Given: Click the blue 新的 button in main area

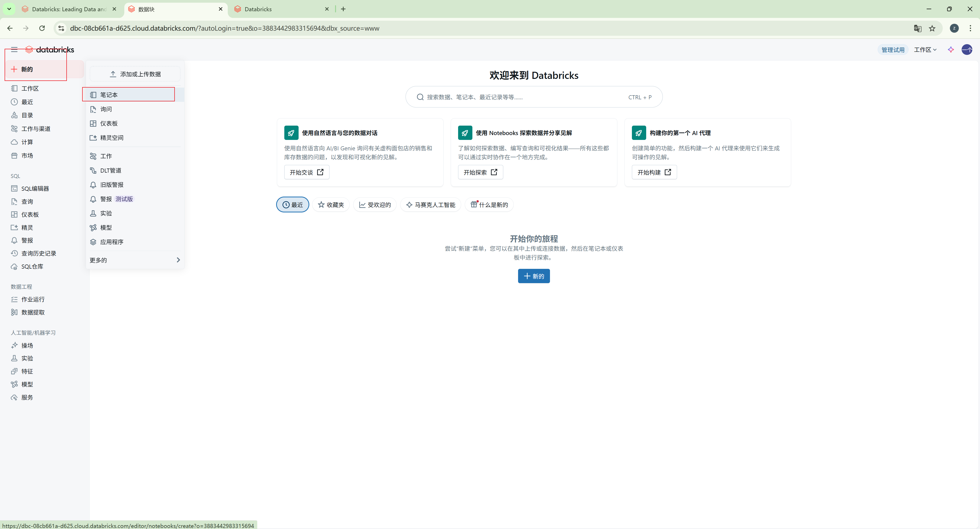Looking at the screenshot, I should tap(534, 276).
